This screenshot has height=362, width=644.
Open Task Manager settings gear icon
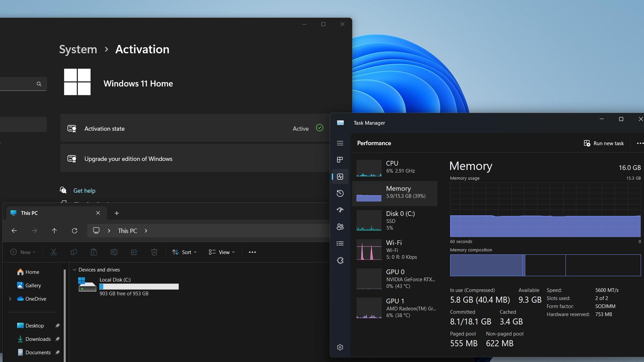point(340,347)
